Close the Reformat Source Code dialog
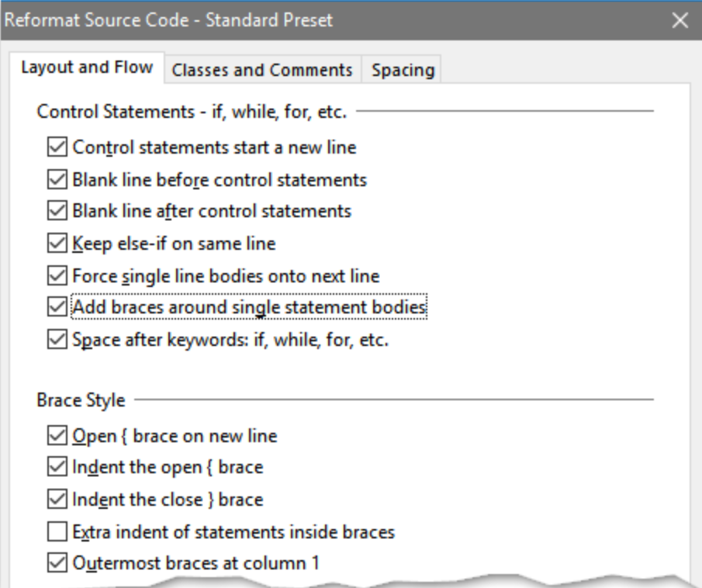 [x=680, y=20]
